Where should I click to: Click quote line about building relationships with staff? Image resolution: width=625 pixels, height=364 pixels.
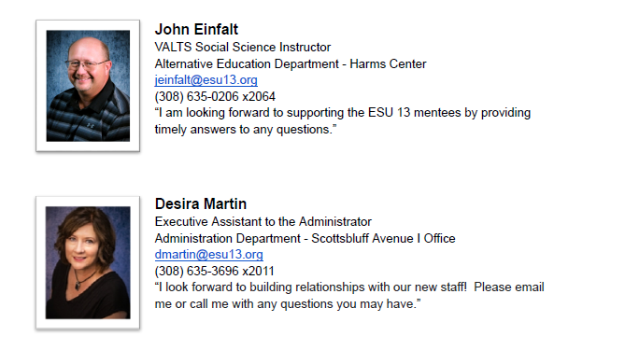pyautogui.click(x=349, y=287)
